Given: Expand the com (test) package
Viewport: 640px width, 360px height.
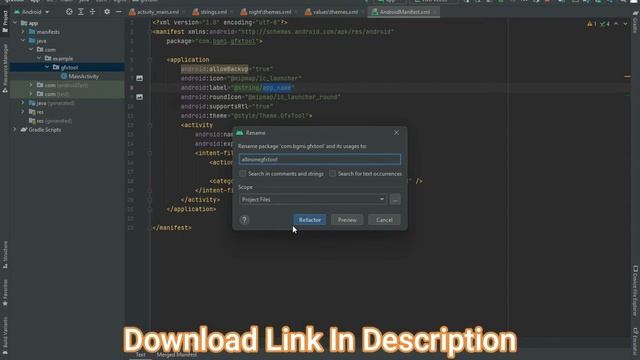Looking at the screenshot, I should [x=31, y=94].
